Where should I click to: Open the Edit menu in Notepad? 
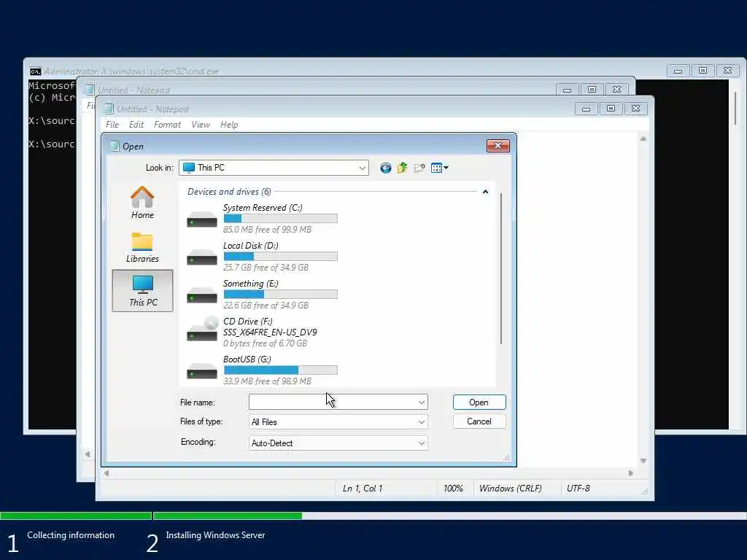coord(136,125)
